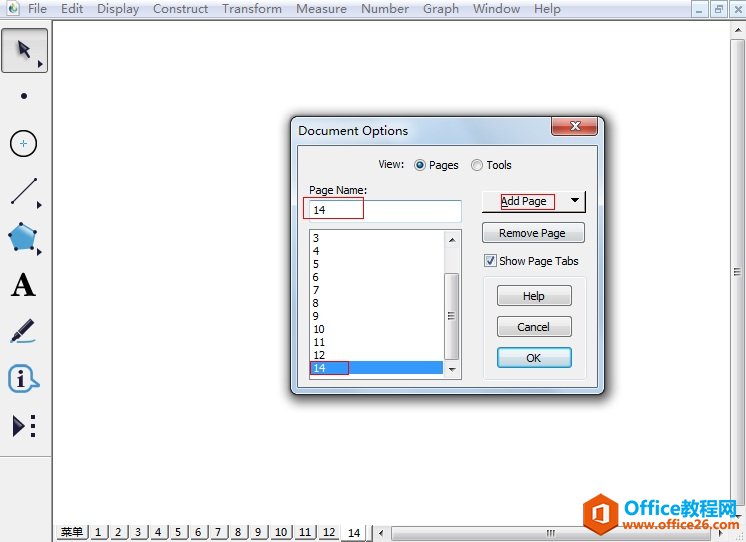Select page 7 in the page list

click(x=376, y=290)
